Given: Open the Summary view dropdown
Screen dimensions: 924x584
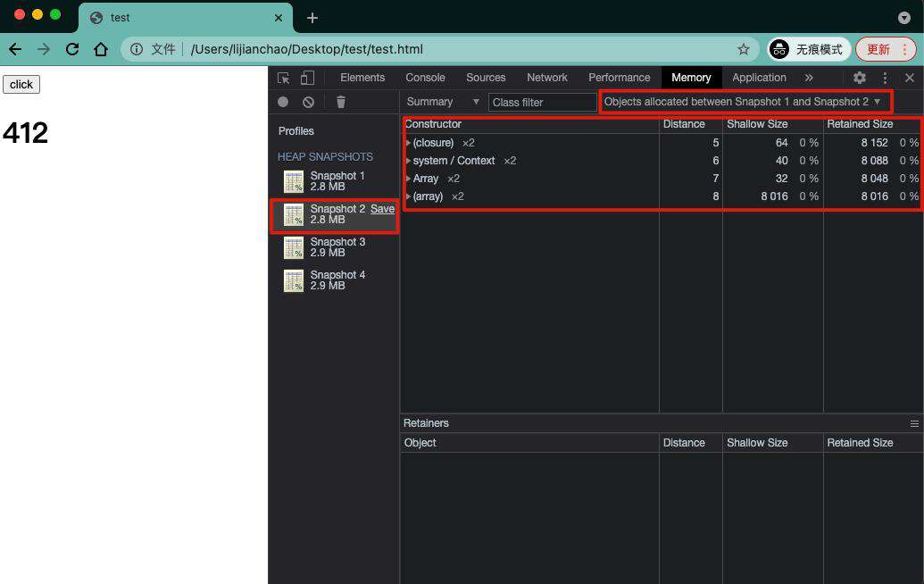Looking at the screenshot, I should [x=443, y=102].
